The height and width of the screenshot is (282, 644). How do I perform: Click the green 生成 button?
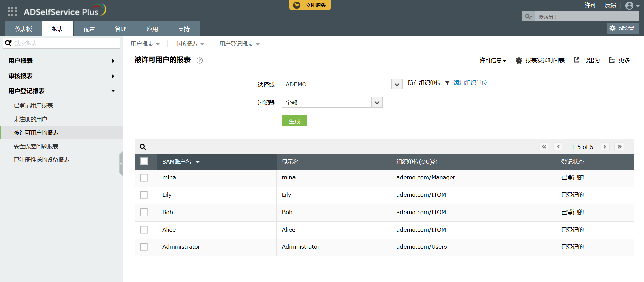[294, 121]
